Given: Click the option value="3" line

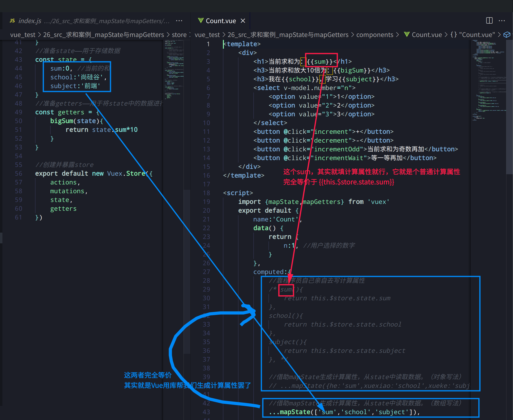Looking at the screenshot, I should tap(321, 114).
